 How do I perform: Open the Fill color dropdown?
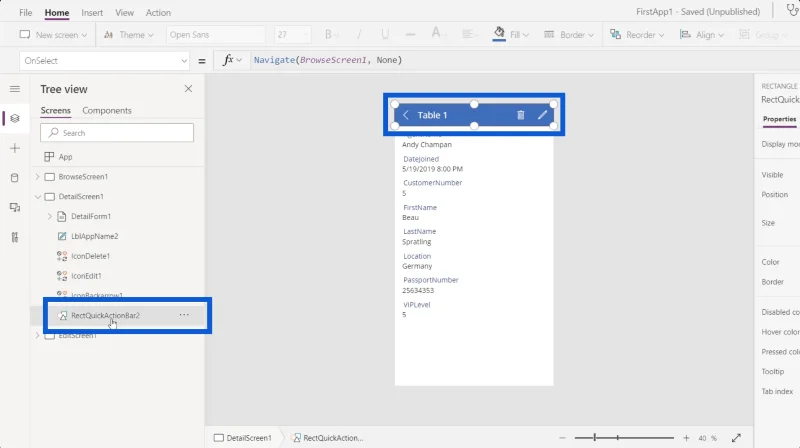[x=511, y=35]
